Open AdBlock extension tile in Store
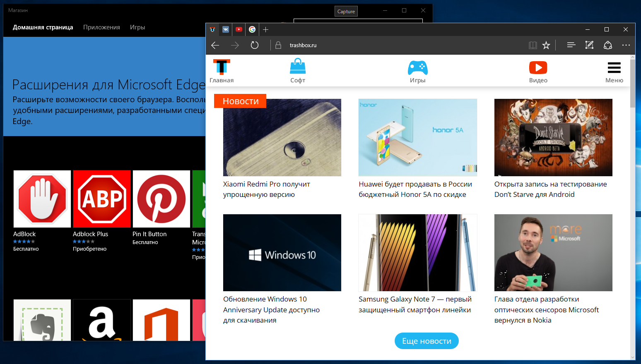Viewport: 641px width, 364px height. (x=42, y=199)
